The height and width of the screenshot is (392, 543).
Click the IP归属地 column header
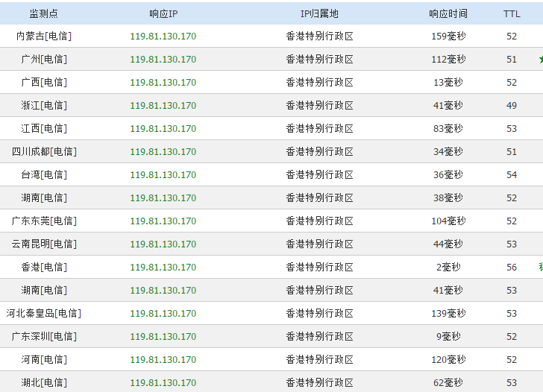[x=319, y=13]
